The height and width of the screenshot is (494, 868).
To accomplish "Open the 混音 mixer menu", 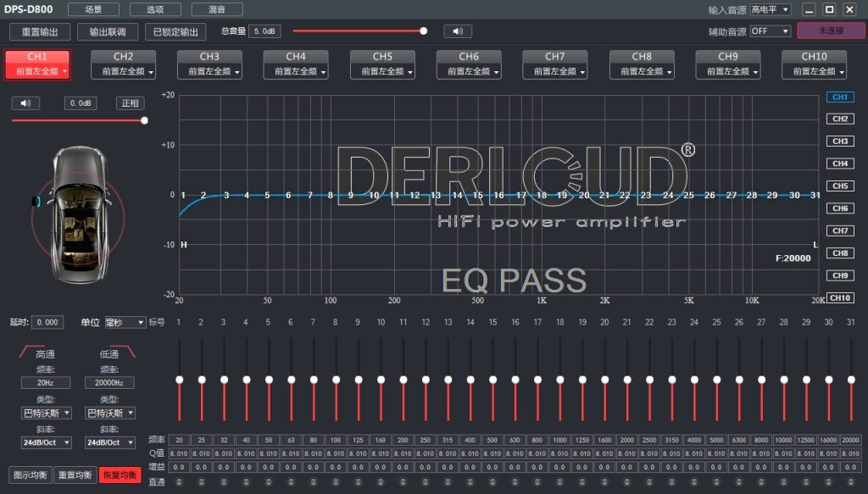I will (217, 9).
